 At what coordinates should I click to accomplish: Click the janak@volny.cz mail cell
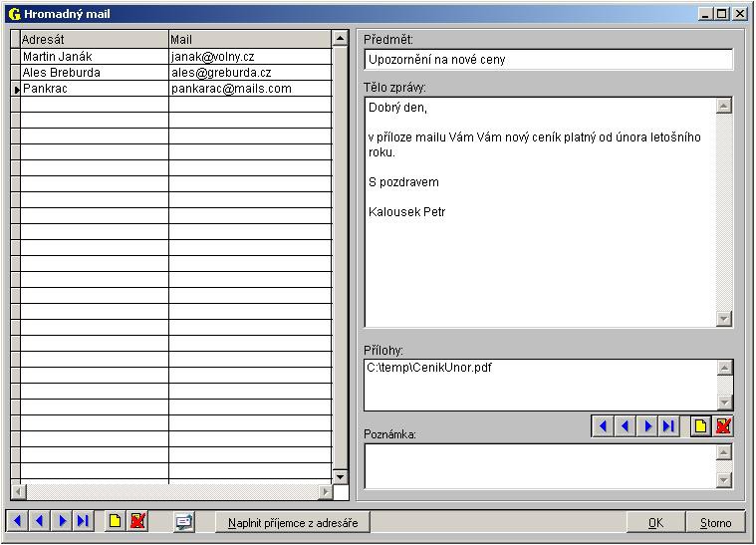tap(250, 57)
